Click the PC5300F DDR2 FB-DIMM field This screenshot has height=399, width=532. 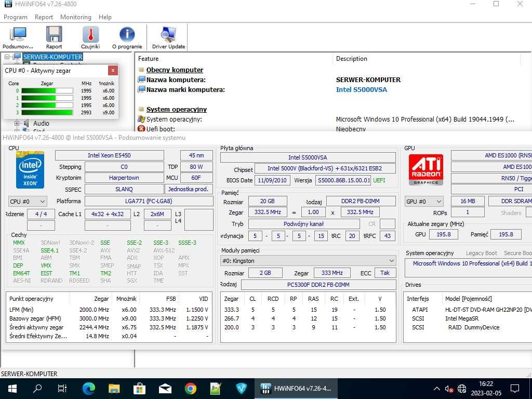[318, 285]
